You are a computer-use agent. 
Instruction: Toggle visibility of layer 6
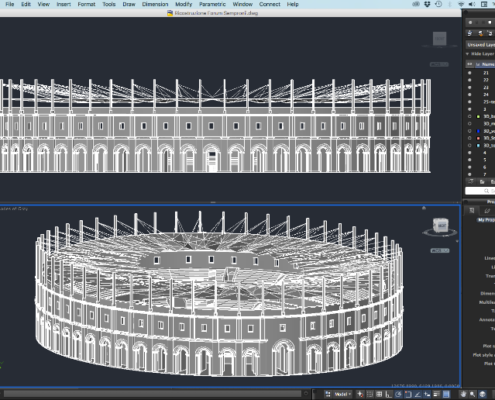tap(470, 167)
